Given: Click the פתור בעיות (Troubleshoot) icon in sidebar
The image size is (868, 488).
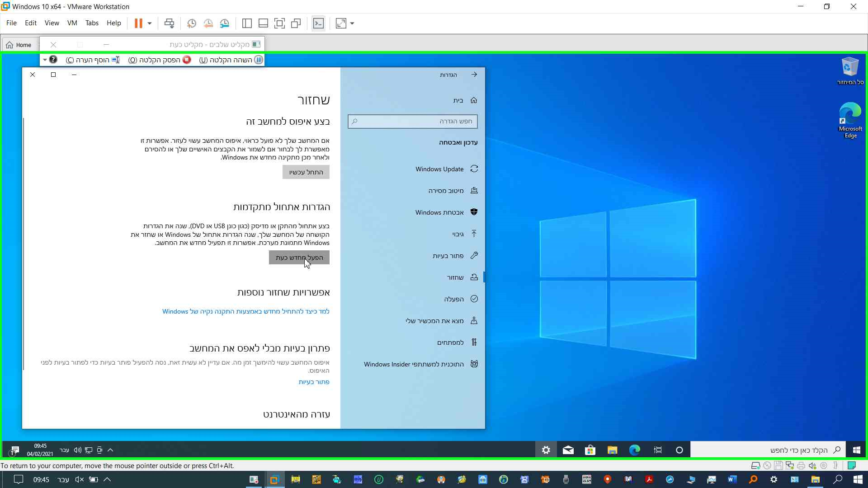Looking at the screenshot, I should (x=474, y=255).
